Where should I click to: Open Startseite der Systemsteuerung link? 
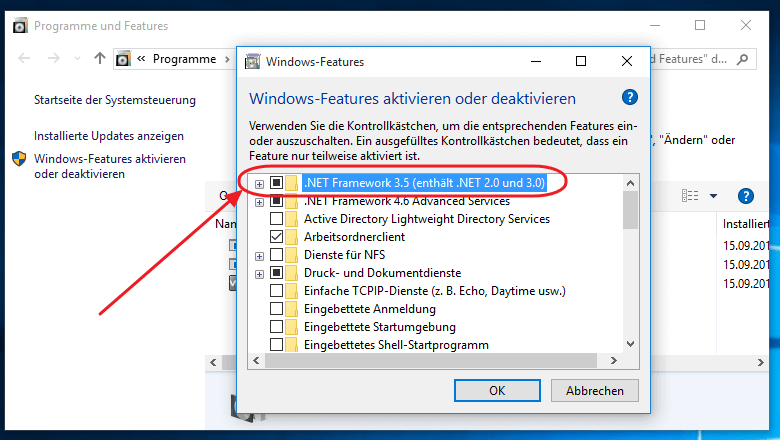click(115, 100)
